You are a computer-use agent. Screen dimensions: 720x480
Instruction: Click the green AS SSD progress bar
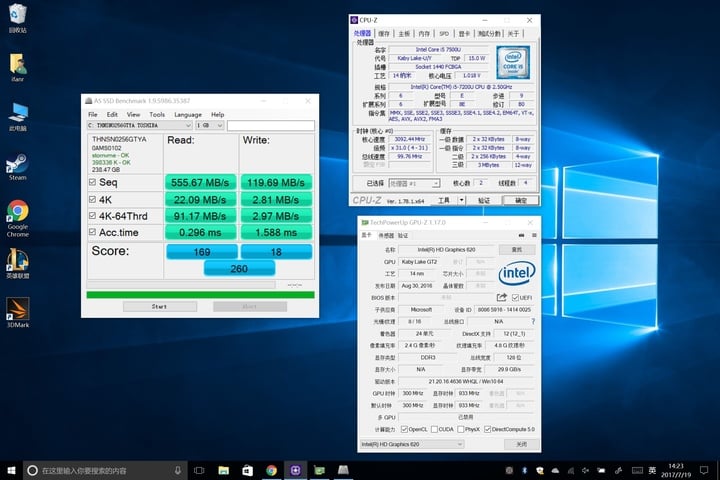point(201,295)
